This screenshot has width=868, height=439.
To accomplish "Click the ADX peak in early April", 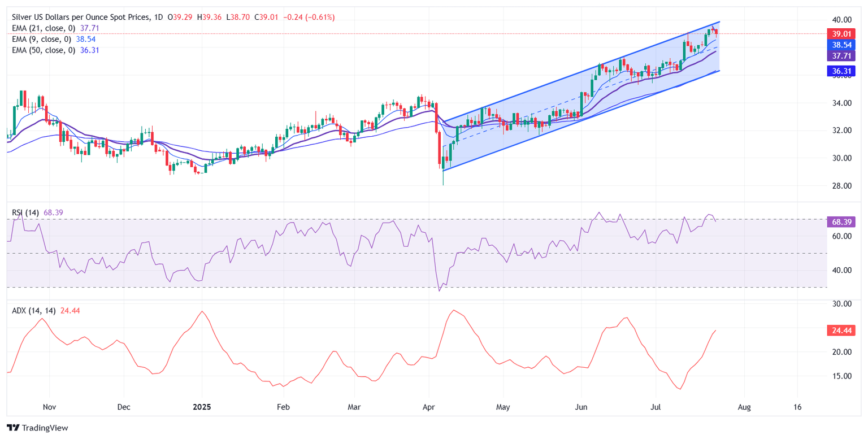I will pyautogui.click(x=453, y=310).
